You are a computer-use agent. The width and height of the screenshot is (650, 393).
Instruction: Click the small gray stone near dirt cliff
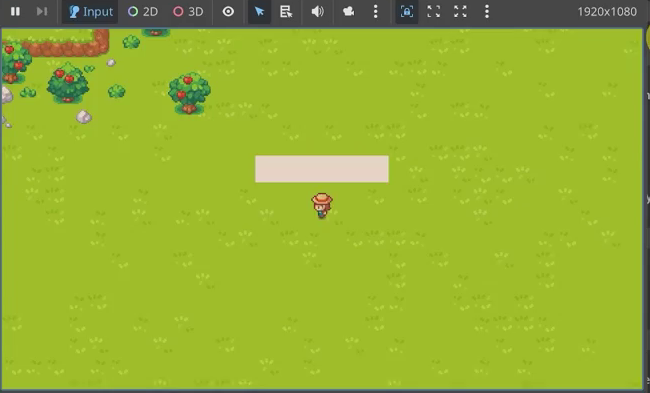111,63
